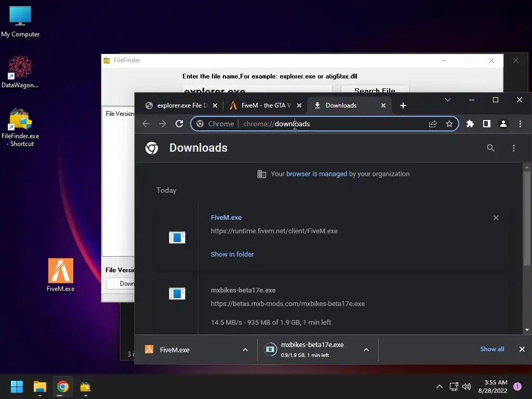Click the Chrome logo beside Downloads heading

point(152,148)
